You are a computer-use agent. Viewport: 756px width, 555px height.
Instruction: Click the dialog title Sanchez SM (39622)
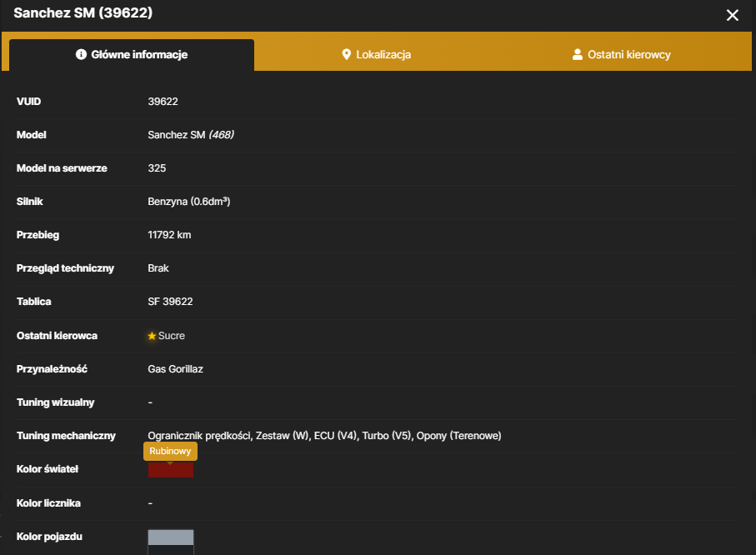pos(83,13)
